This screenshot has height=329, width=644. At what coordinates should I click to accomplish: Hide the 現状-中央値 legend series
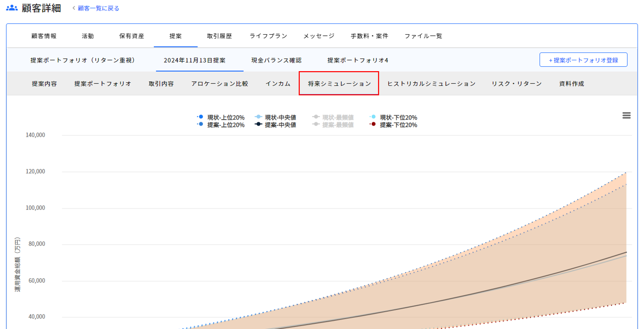point(280,117)
